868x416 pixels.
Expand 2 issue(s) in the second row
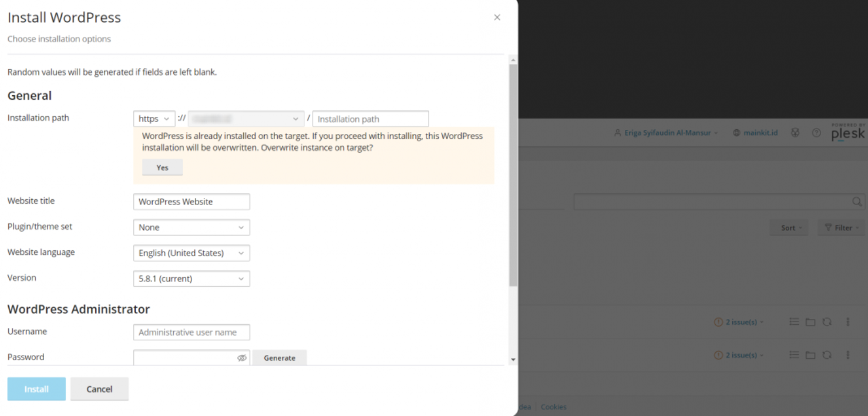click(739, 355)
